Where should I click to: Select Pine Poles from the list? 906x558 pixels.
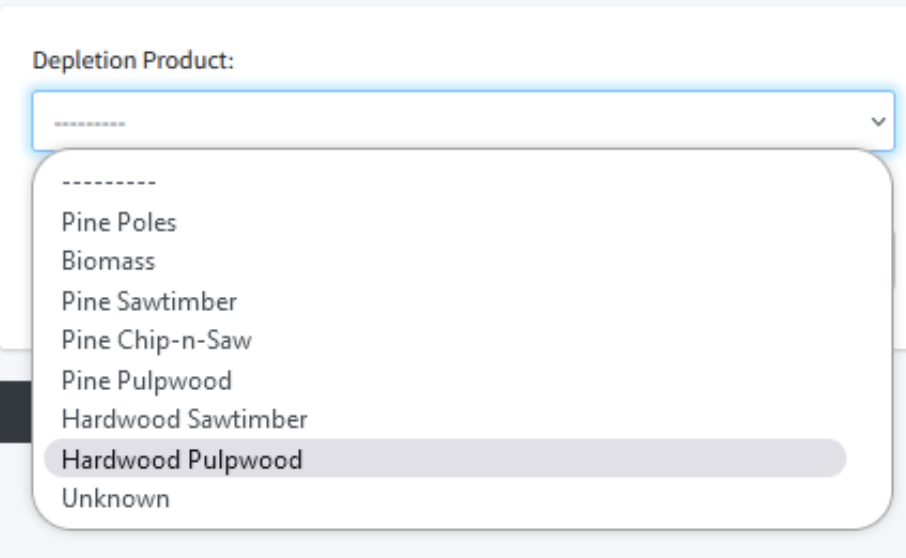119,222
